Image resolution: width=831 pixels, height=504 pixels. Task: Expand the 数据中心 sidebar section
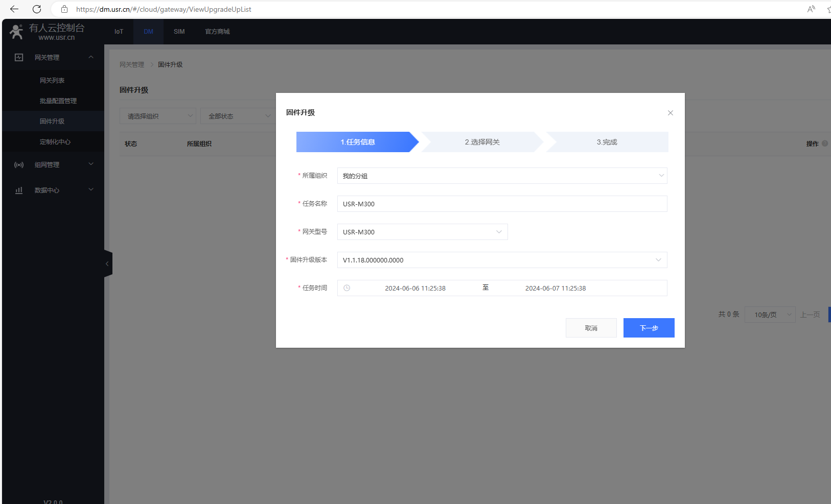(53, 190)
